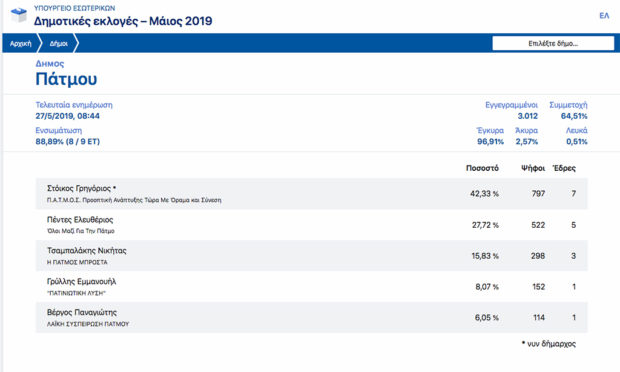Screen dimensions: 620x372
Task: Open the Βέργος Παναγιώτης result row
Action: [x=312, y=317]
